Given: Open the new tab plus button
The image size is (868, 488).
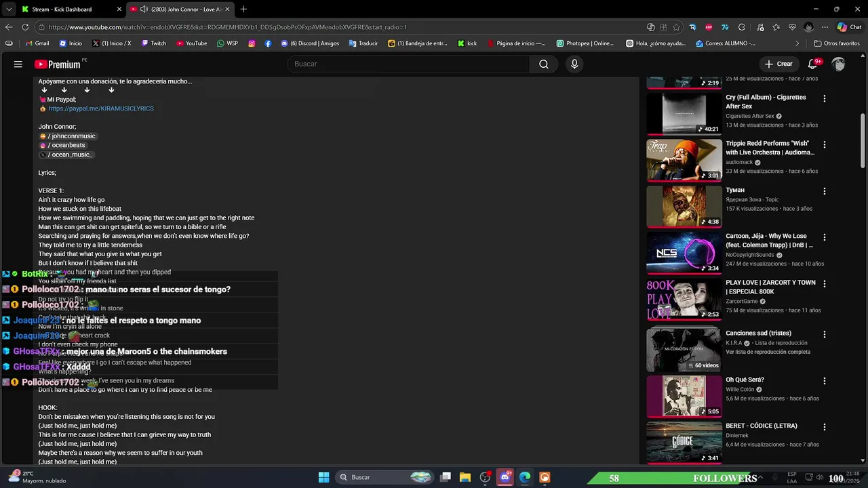Looking at the screenshot, I should click(243, 9).
